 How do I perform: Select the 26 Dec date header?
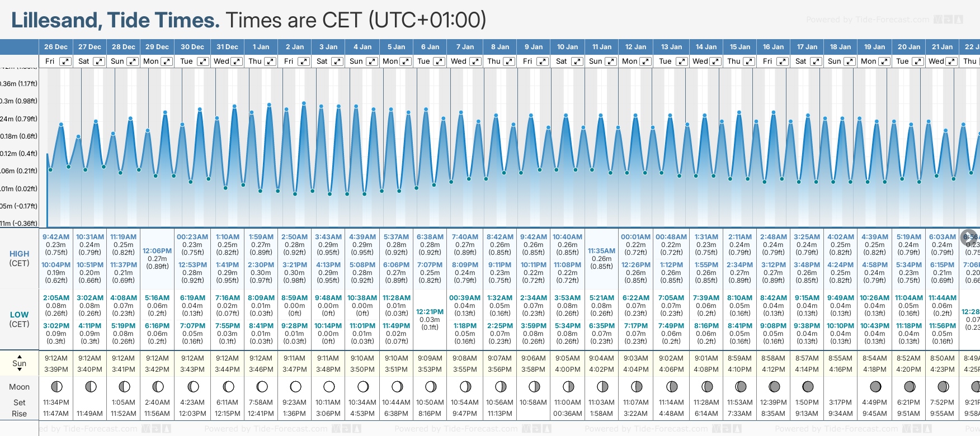[56, 47]
